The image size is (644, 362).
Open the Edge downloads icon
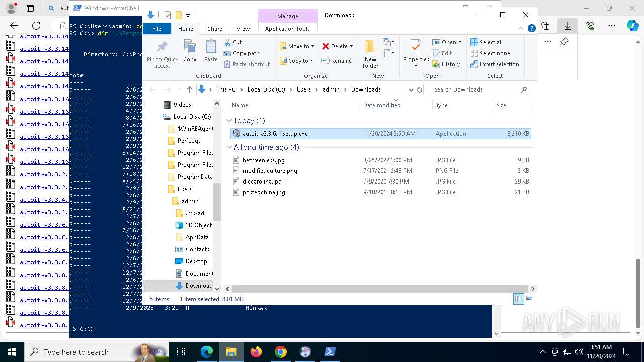coord(568,26)
